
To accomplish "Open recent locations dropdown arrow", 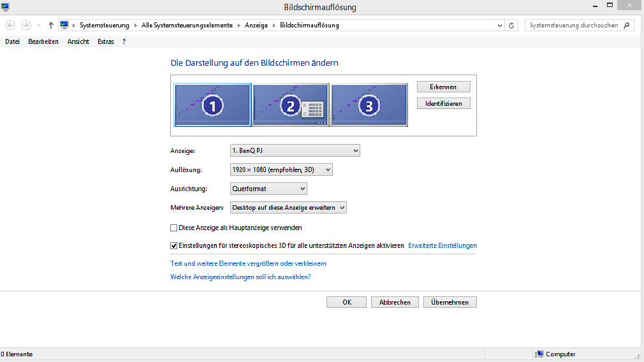I will point(39,25).
